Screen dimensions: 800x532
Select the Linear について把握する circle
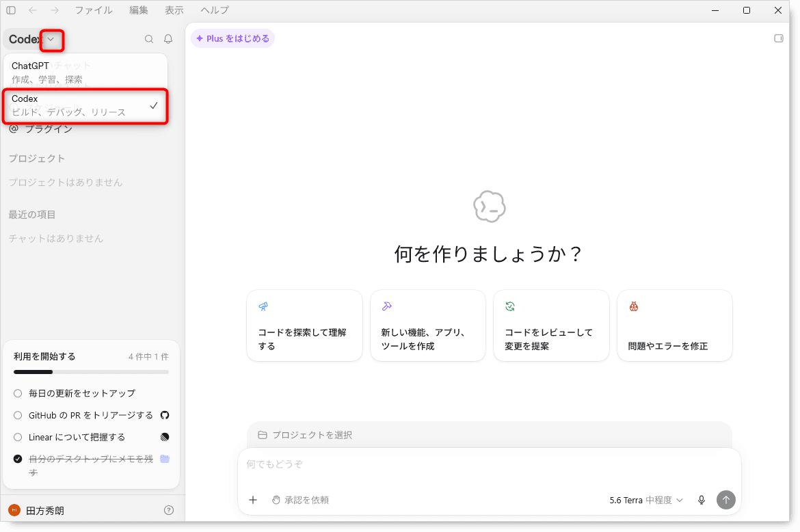click(x=18, y=437)
